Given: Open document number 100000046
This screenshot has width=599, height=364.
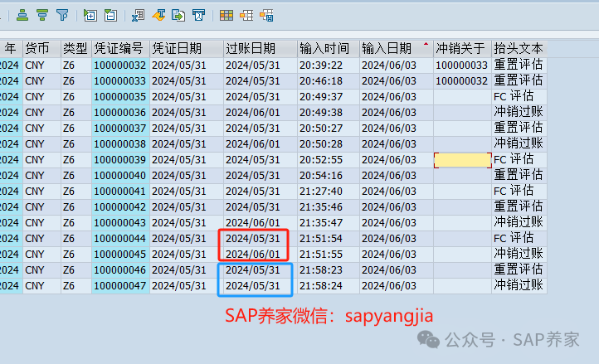Looking at the screenshot, I should click(120, 270).
